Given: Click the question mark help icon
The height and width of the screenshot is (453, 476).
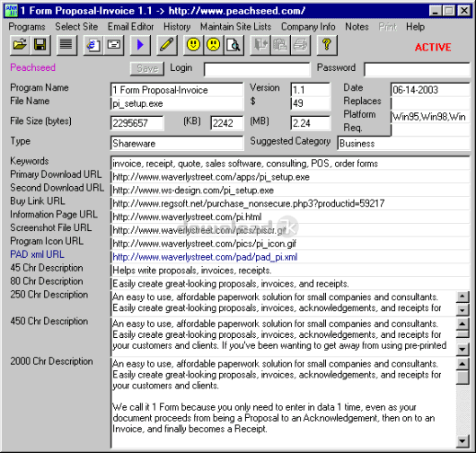Looking at the screenshot, I should (x=327, y=45).
